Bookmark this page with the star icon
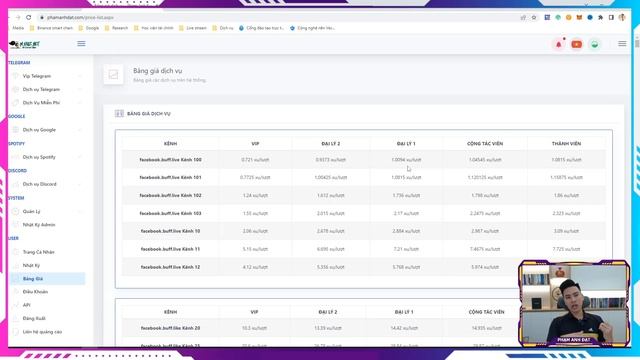This screenshot has width=640, height=360. 534,18
